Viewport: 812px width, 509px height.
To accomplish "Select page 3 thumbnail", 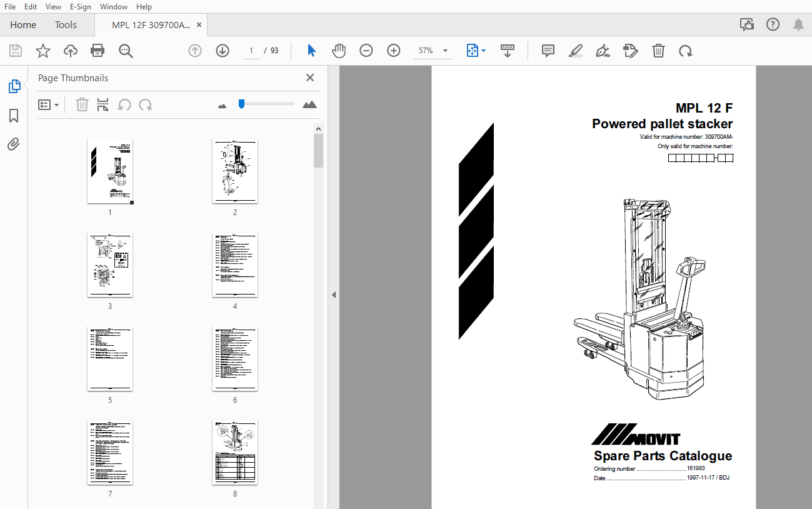I will pyautogui.click(x=110, y=265).
